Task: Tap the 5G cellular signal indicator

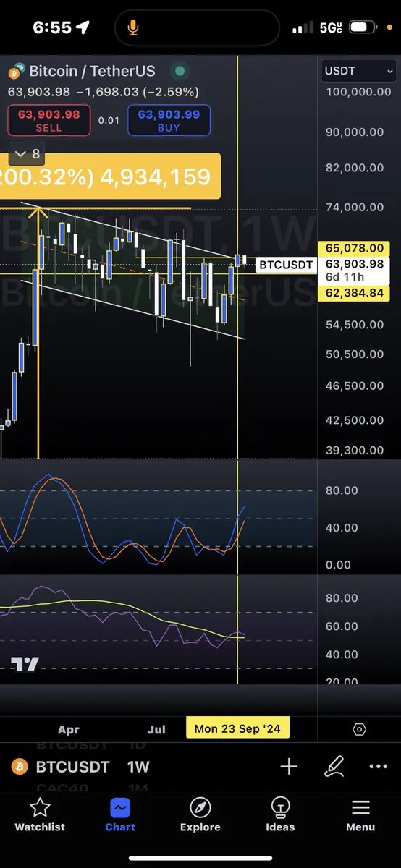Action: pyautogui.click(x=318, y=27)
